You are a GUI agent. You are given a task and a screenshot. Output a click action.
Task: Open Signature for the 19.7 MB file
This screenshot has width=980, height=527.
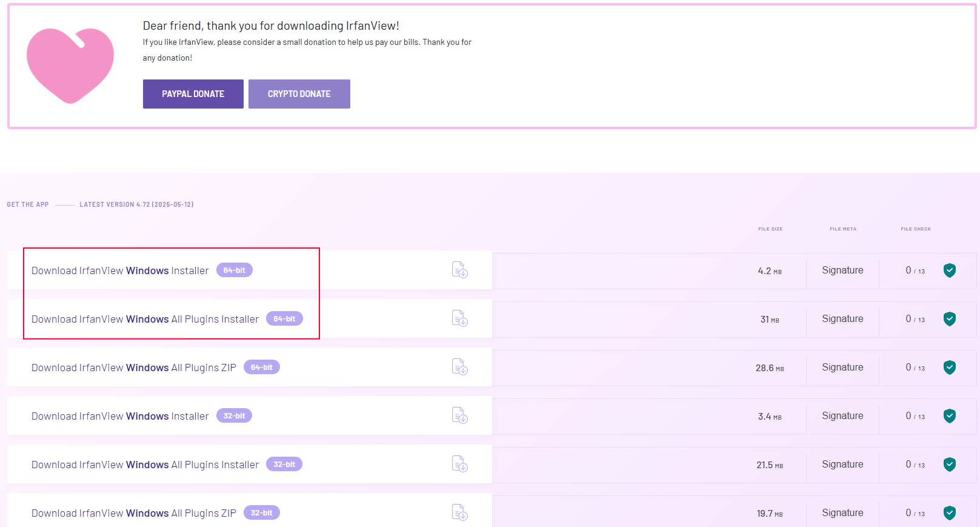click(842, 513)
